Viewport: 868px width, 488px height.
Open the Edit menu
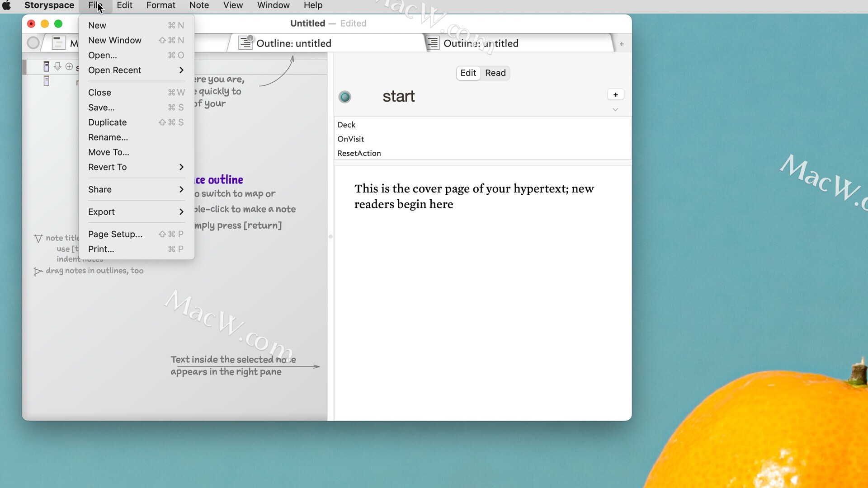[x=124, y=5]
